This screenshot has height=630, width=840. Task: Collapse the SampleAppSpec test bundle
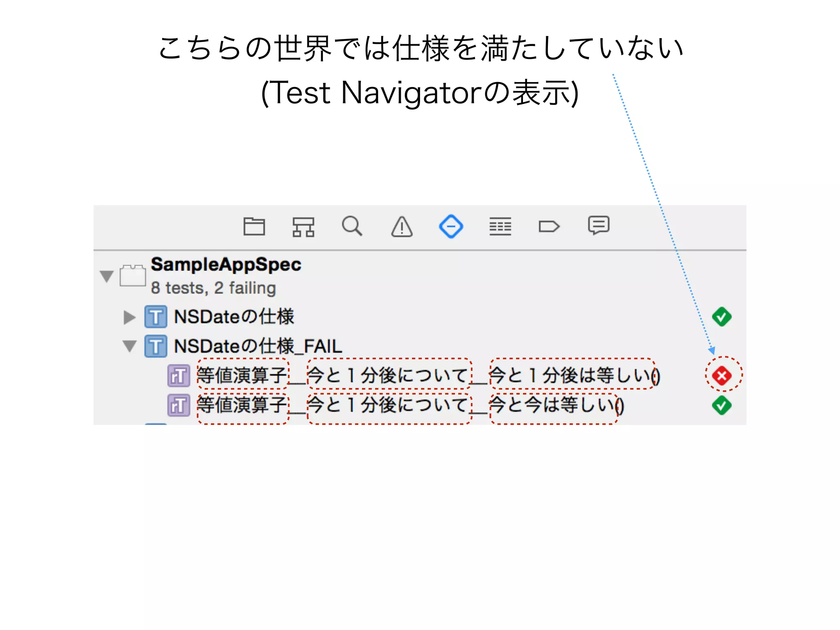107,276
